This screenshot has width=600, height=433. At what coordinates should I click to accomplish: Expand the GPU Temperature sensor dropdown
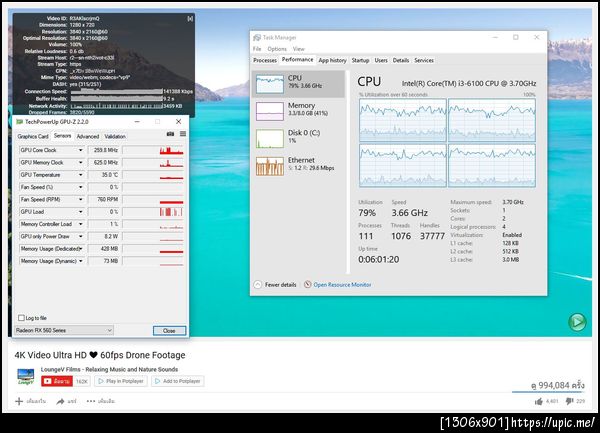tap(80, 175)
